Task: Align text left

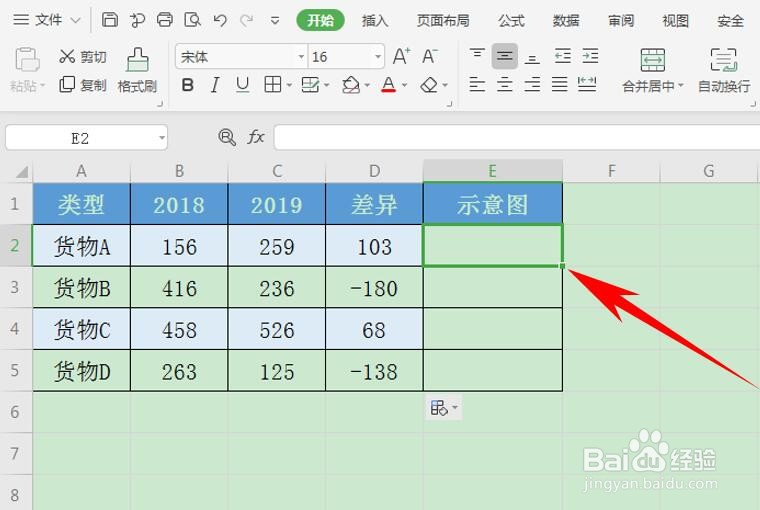Action: [x=477, y=85]
